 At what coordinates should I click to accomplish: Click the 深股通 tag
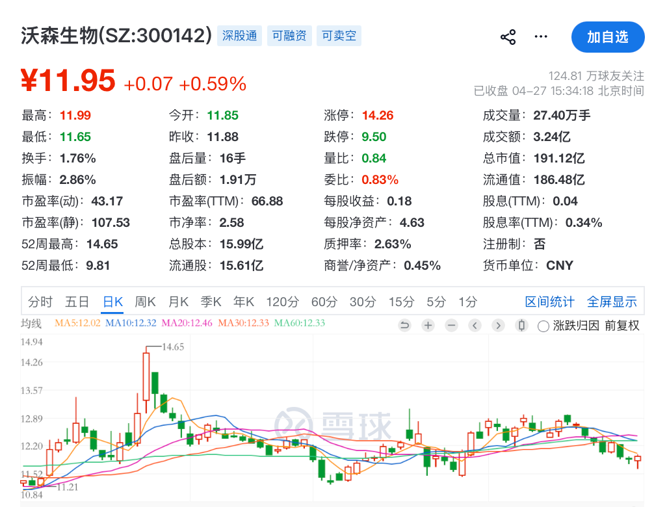(x=239, y=37)
